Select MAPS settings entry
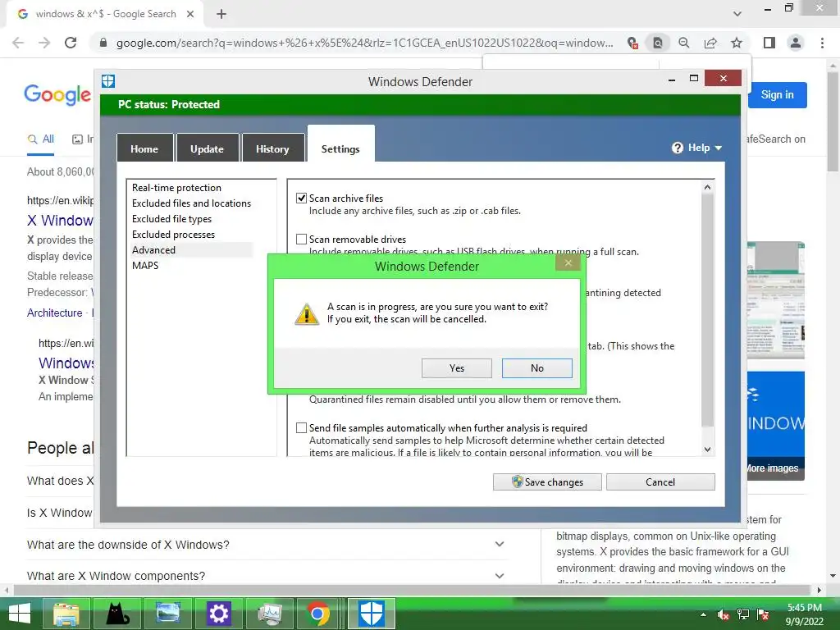This screenshot has width=840, height=630. (145, 265)
